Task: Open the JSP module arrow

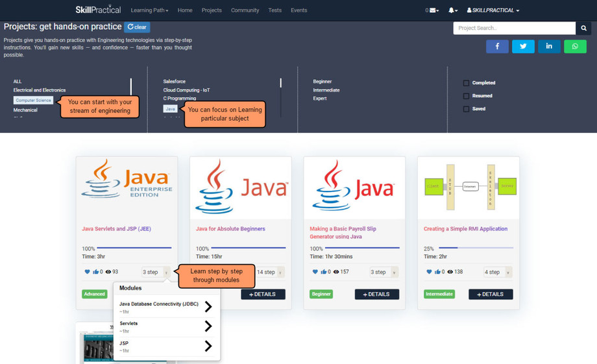Action: point(208,346)
